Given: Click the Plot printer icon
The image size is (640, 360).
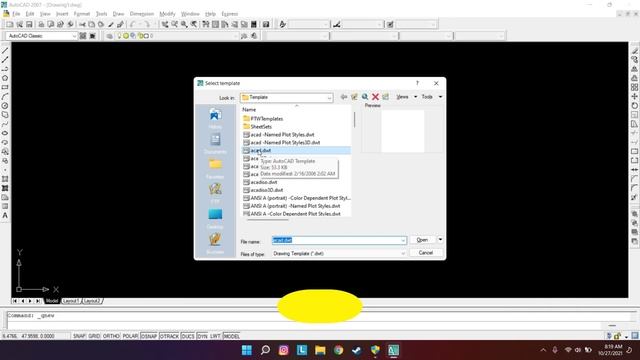Looking at the screenshot, I should [41, 24].
